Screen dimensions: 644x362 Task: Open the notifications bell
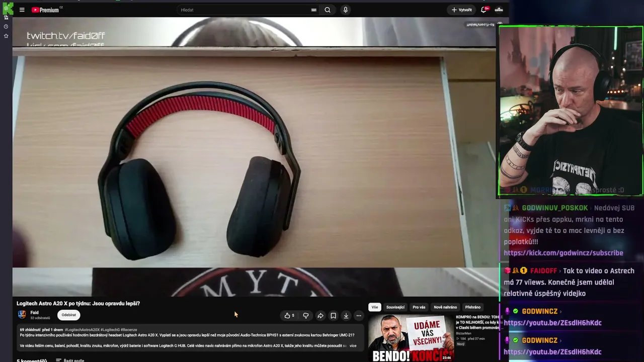coord(484,10)
